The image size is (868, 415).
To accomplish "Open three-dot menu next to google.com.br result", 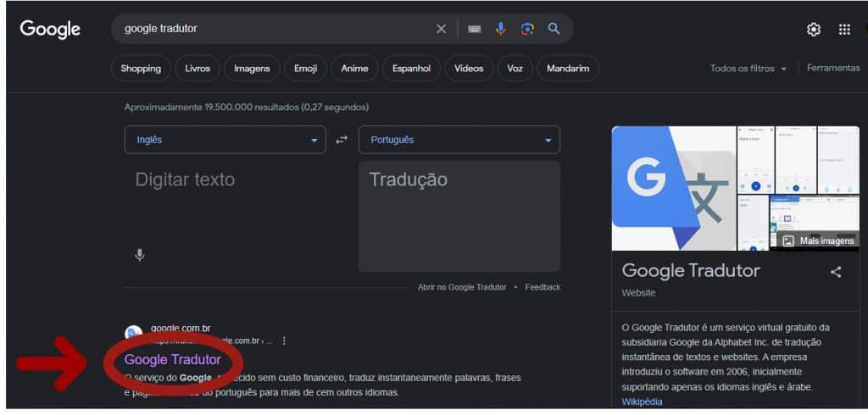I will [x=284, y=340].
